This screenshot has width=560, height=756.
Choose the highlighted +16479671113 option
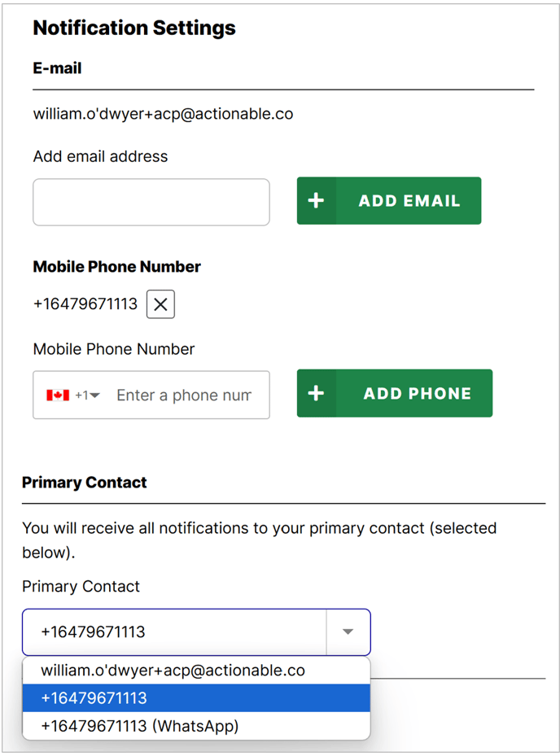point(196,698)
